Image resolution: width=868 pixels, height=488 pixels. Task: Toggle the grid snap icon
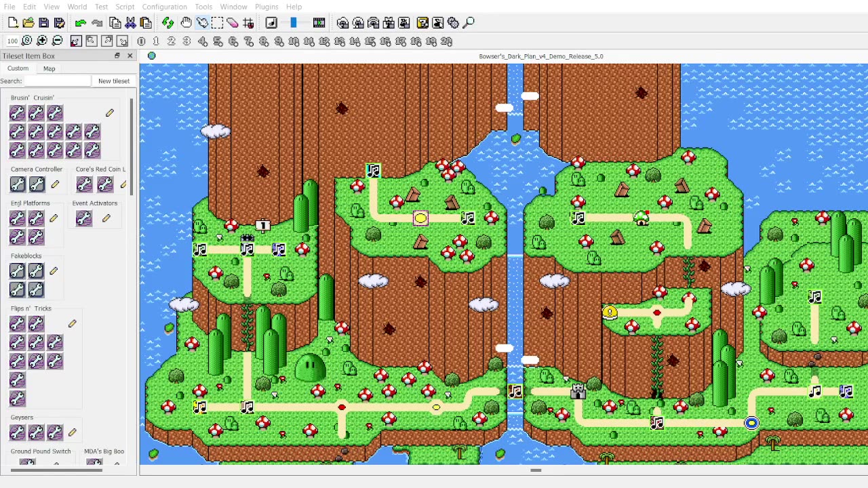click(x=248, y=23)
